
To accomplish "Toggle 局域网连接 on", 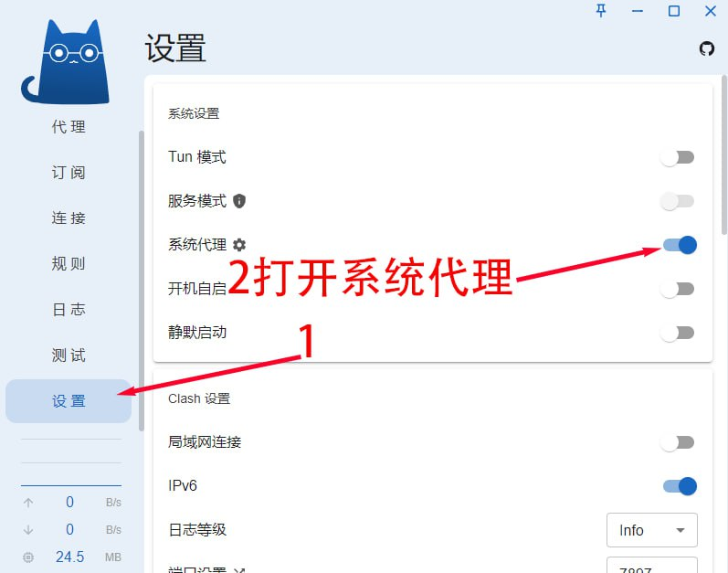I will (678, 442).
